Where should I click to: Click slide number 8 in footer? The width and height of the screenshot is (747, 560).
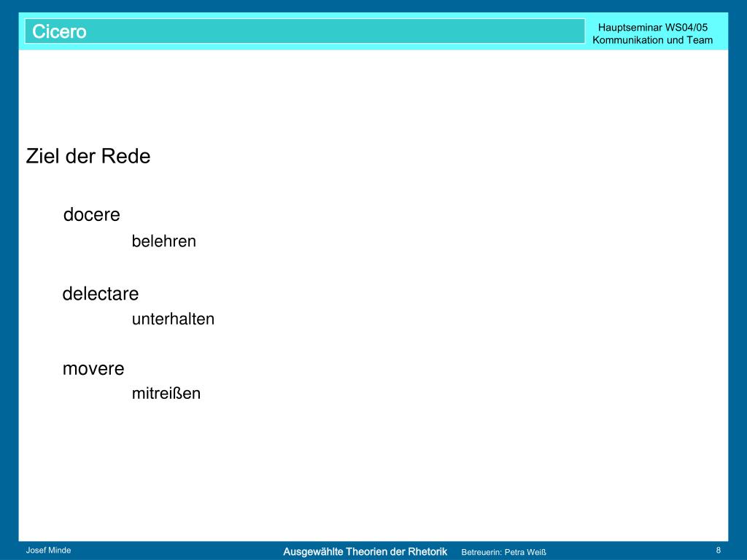click(719, 550)
